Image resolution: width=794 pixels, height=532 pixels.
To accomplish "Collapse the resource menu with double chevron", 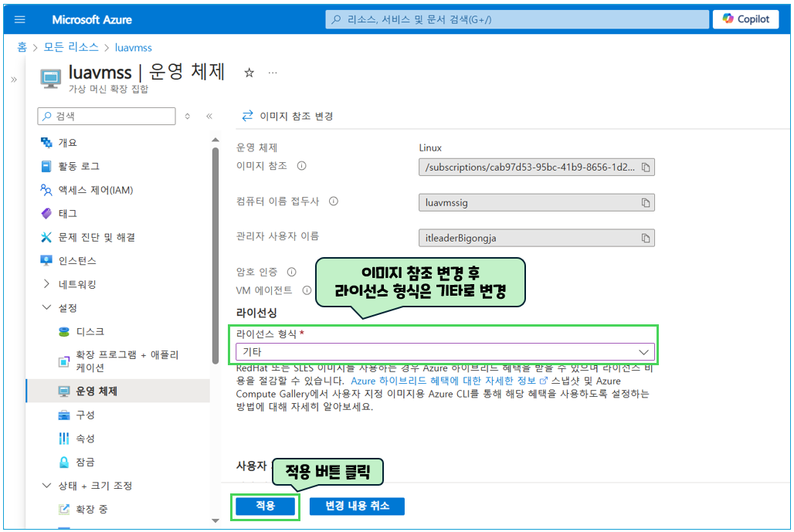I will 209,117.
